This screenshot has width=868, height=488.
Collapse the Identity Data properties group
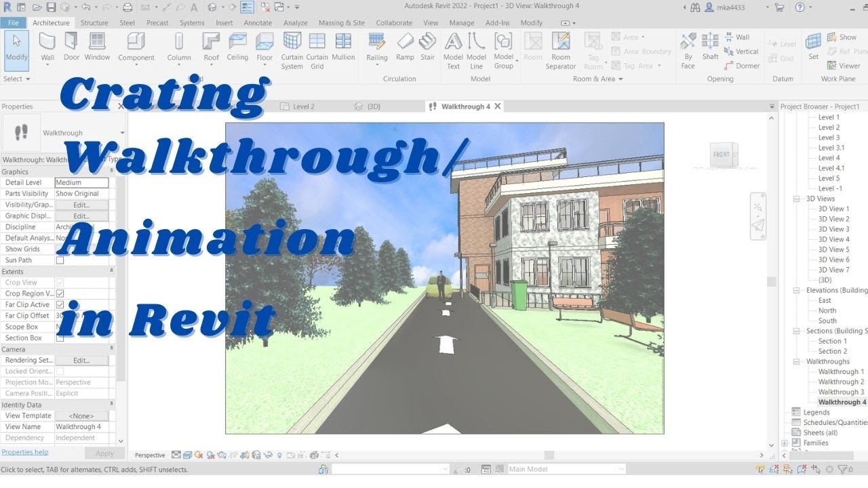coord(111,405)
